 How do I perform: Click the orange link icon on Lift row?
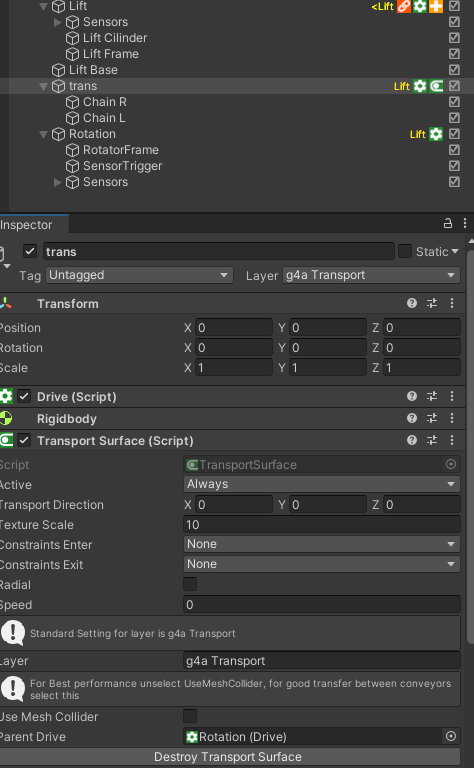click(x=404, y=6)
